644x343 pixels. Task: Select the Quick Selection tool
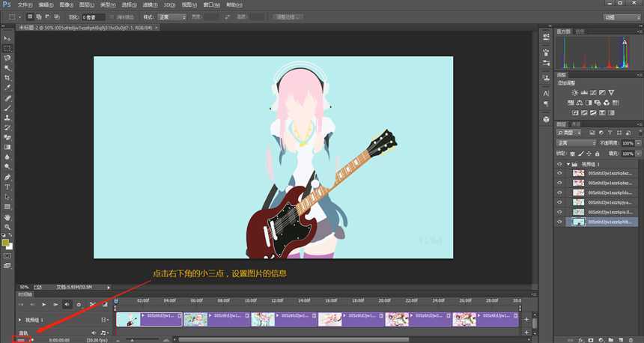7,68
